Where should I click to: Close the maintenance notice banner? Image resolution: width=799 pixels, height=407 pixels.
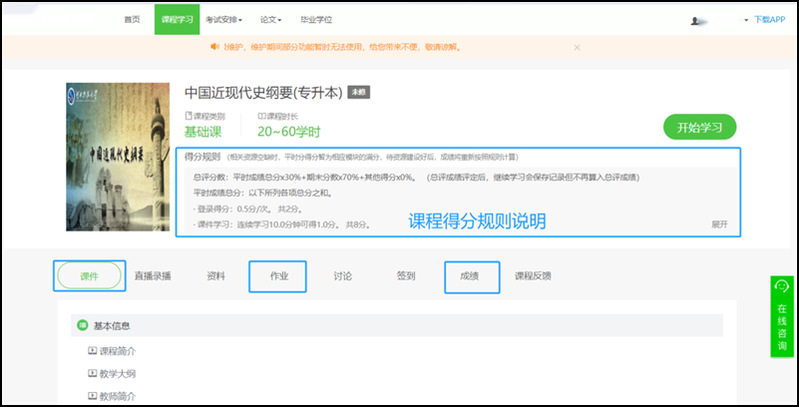point(577,47)
